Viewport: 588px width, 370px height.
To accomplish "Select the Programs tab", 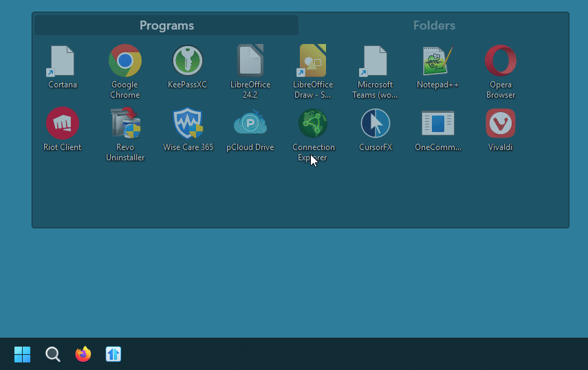I will coord(166,25).
